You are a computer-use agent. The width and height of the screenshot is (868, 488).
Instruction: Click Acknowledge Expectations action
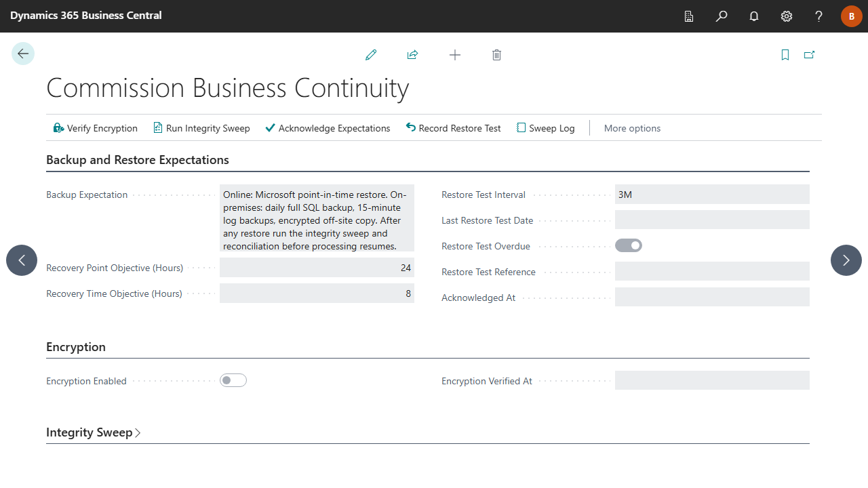click(x=328, y=128)
